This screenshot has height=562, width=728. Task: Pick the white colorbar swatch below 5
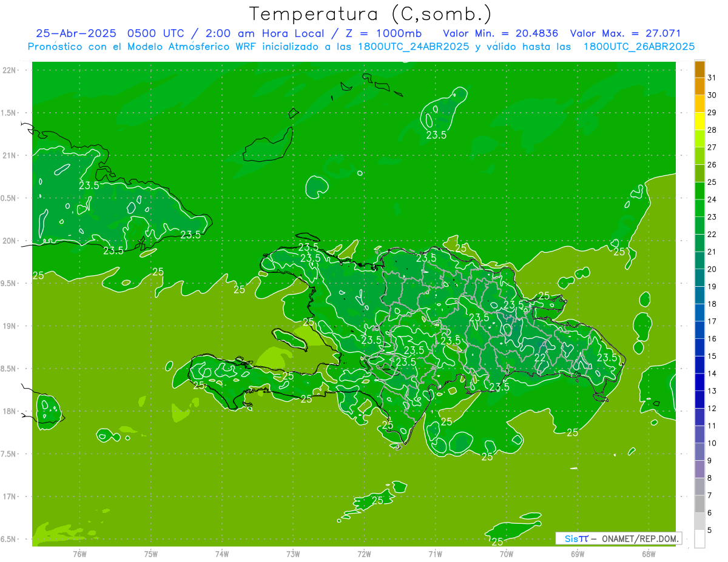pyautogui.click(x=699, y=539)
